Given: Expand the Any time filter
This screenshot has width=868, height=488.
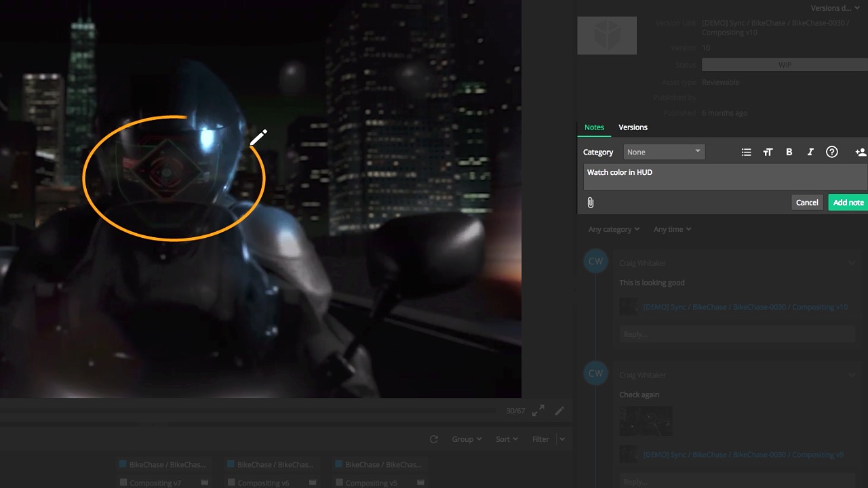Looking at the screenshot, I should [672, 229].
